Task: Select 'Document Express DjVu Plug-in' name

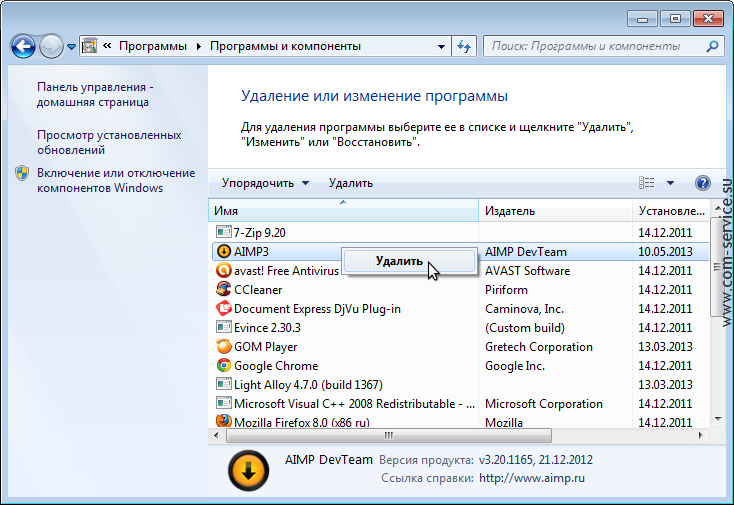Action: [x=317, y=309]
